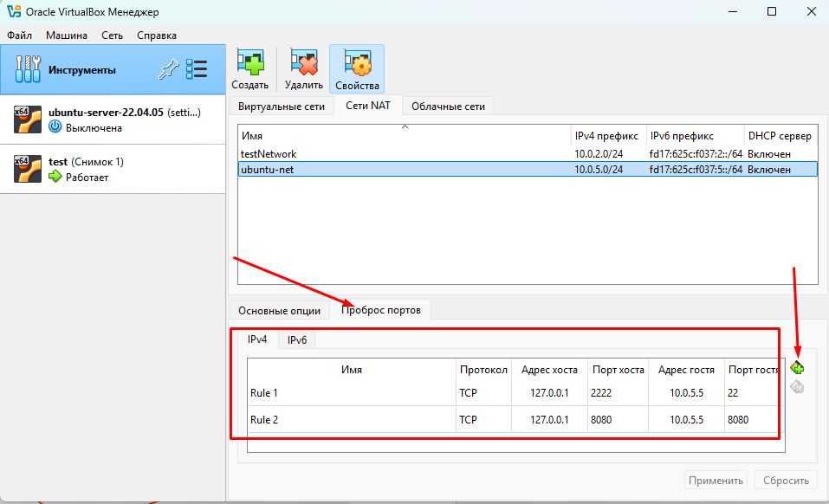This screenshot has width=829, height=504.
Task: Click the Порт гостя column header
Action: click(755, 370)
